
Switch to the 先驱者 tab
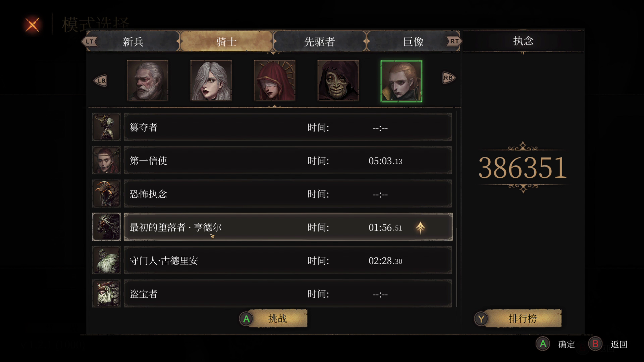point(320,42)
